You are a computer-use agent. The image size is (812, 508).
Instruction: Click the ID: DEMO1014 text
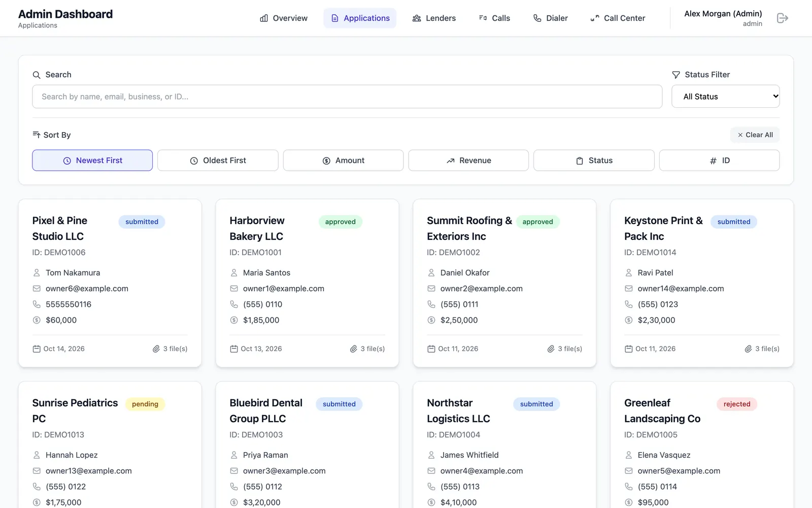coord(650,252)
